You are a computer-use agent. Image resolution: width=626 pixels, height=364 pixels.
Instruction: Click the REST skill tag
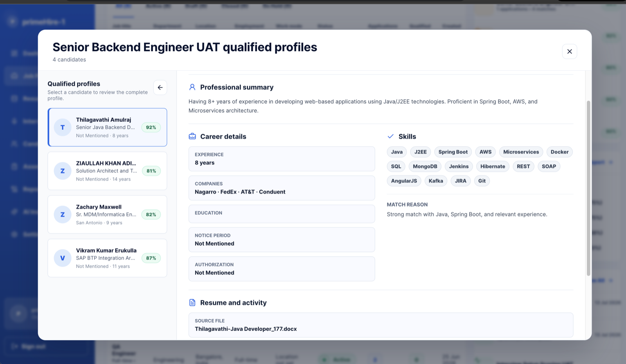(x=523, y=167)
